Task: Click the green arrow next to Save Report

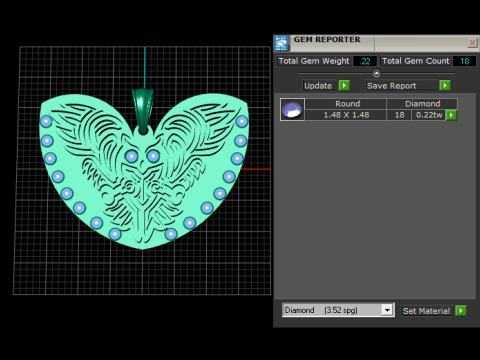Action: pos(445,86)
